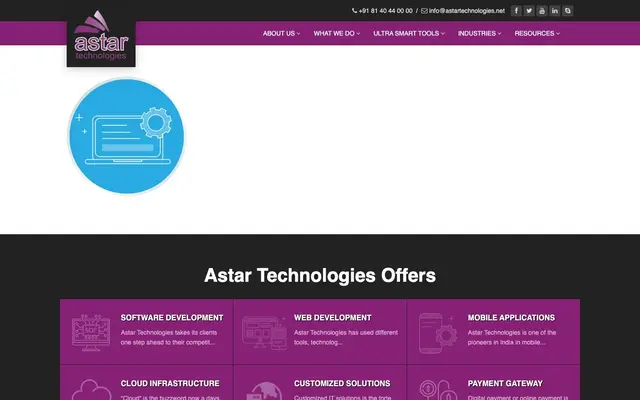Open the Twitter social icon

pos(529,11)
